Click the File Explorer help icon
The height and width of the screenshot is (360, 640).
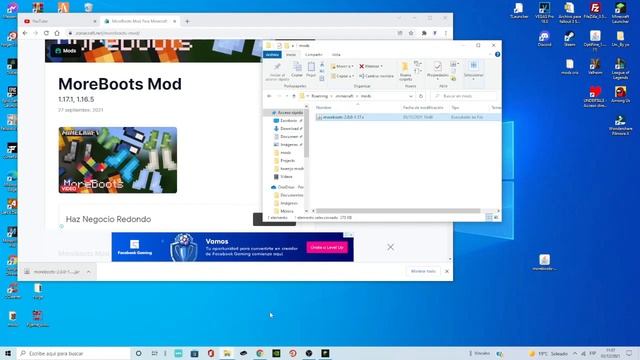(x=497, y=54)
